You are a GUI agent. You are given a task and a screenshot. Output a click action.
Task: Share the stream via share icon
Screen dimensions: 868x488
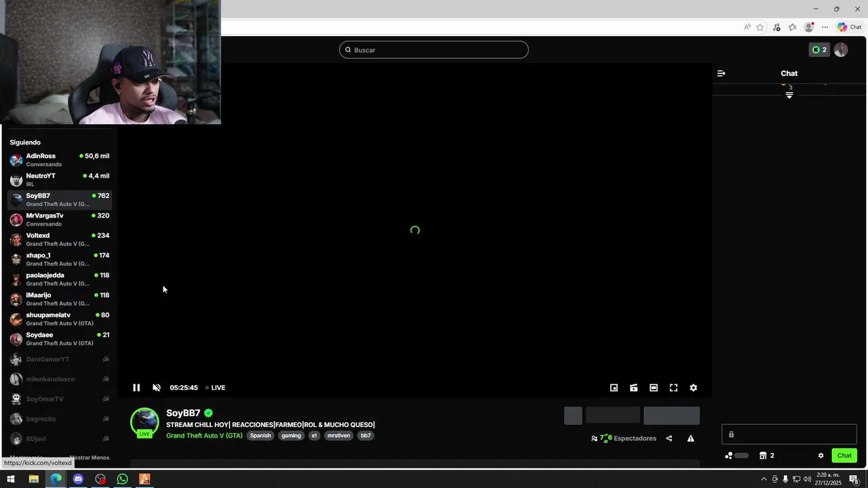coord(669,439)
